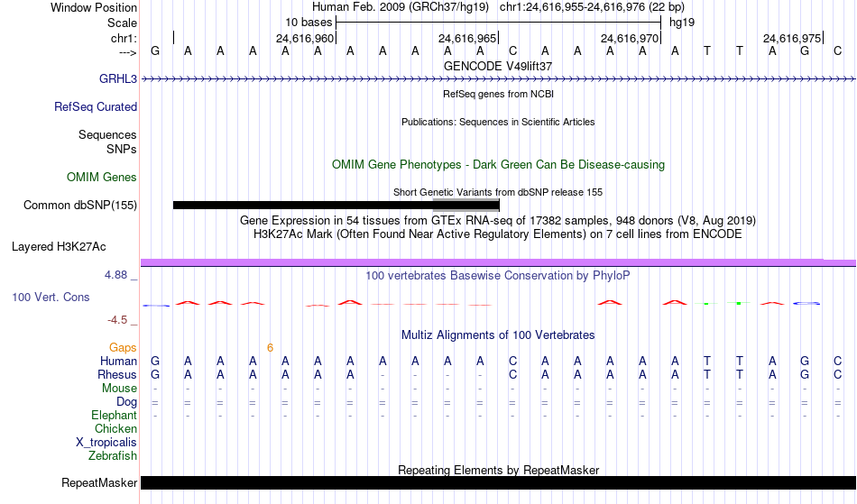Viewport: 857px width, 504px height.
Task: Click the GRHL3 gene track label
Action: pos(118,79)
